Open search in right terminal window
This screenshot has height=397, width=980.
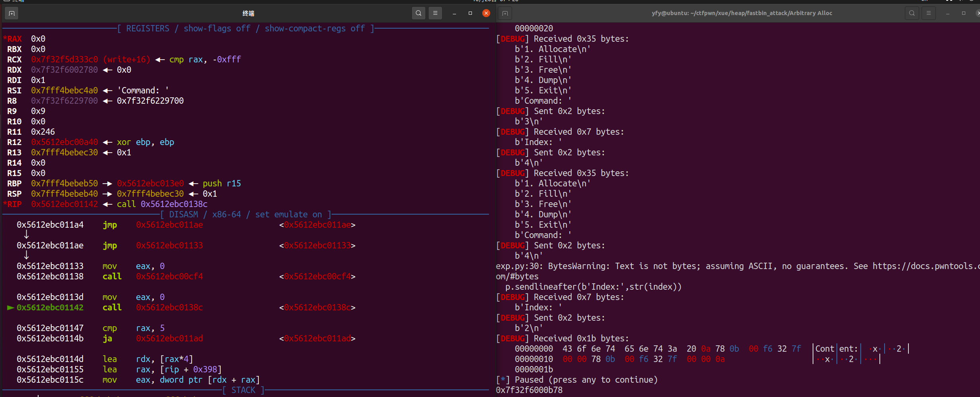click(912, 13)
